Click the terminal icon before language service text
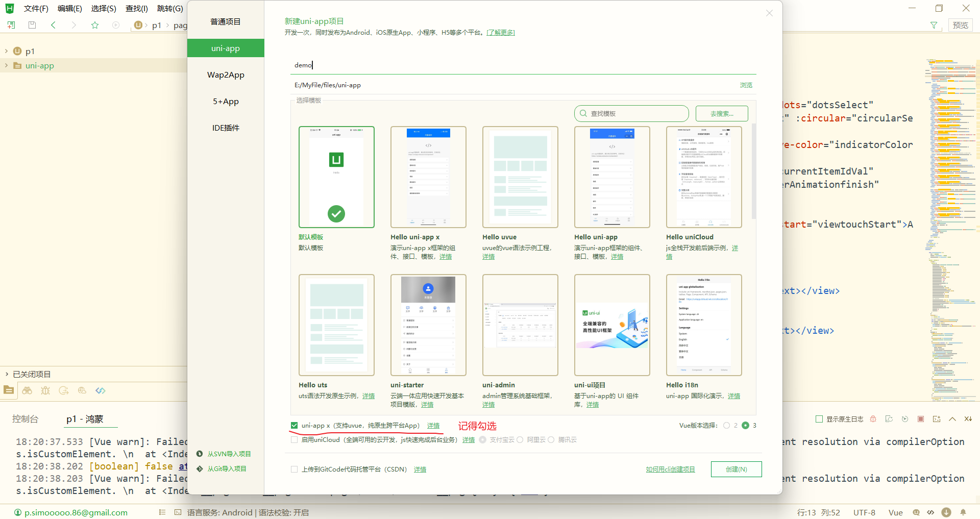980x519 pixels. pos(178,512)
